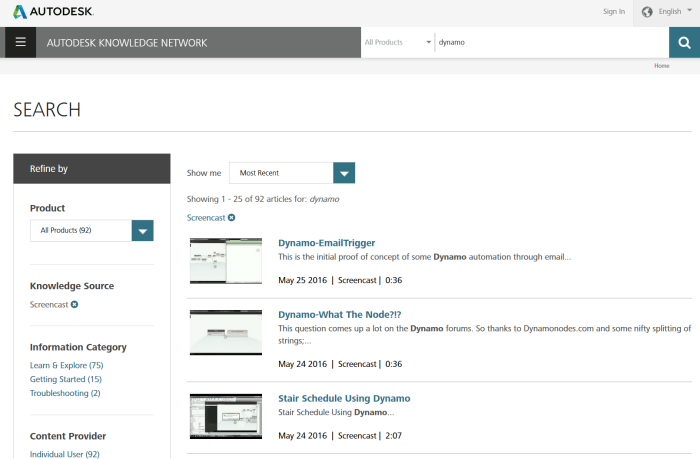This screenshot has height=459, width=700.
Task: Remove Screencast filter tag above results
Action: [x=231, y=217]
